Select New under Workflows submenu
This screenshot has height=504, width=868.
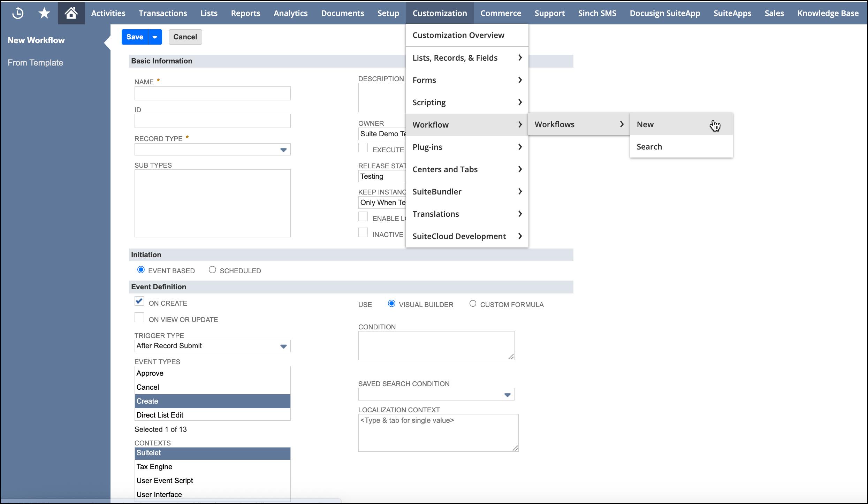click(x=646, y=124)
